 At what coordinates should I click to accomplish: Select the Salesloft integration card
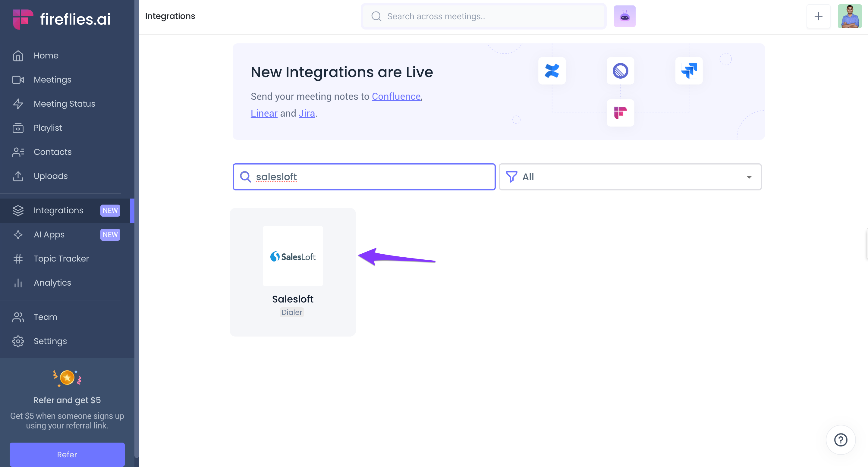click(x=292, y=272)
